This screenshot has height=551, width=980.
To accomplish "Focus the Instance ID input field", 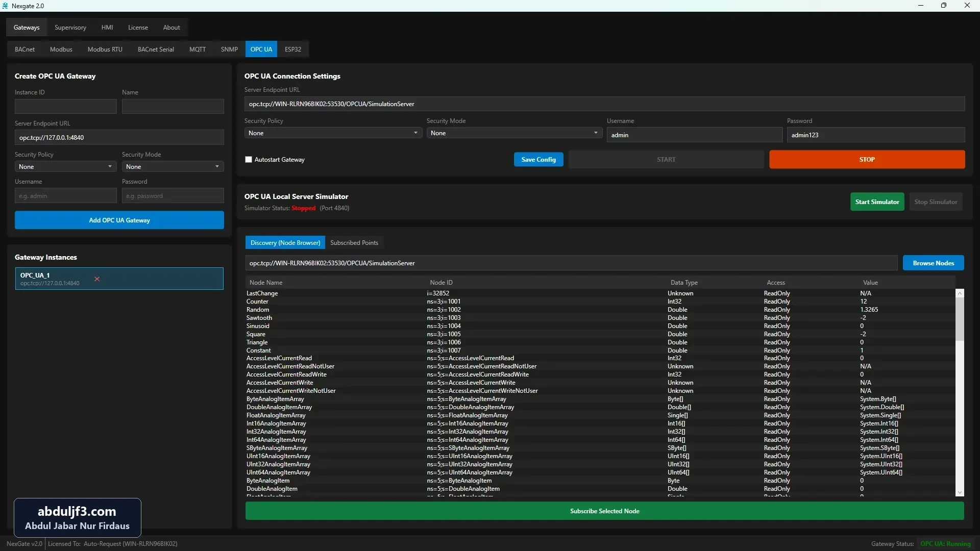I will tap(65, 106).
